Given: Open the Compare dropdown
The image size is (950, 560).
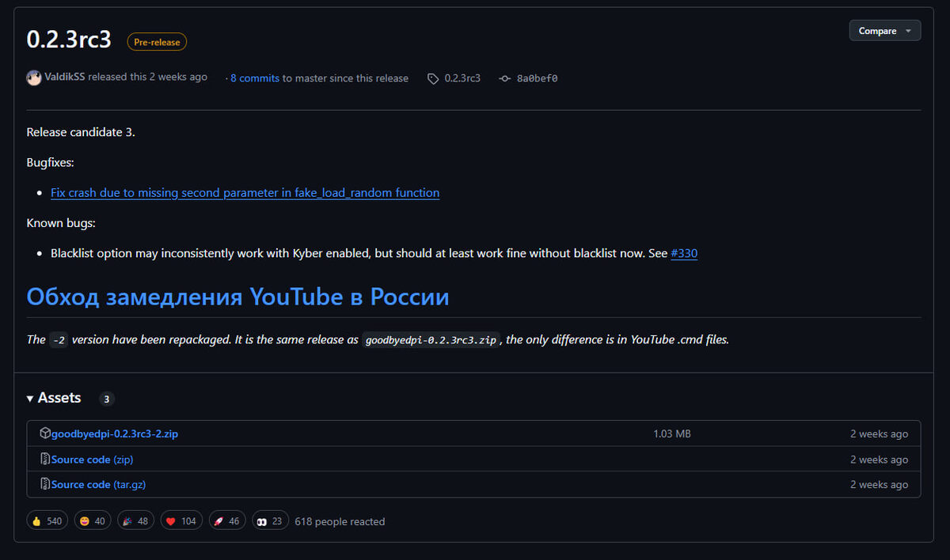Looking at the screenshot, I should [884, 31].
